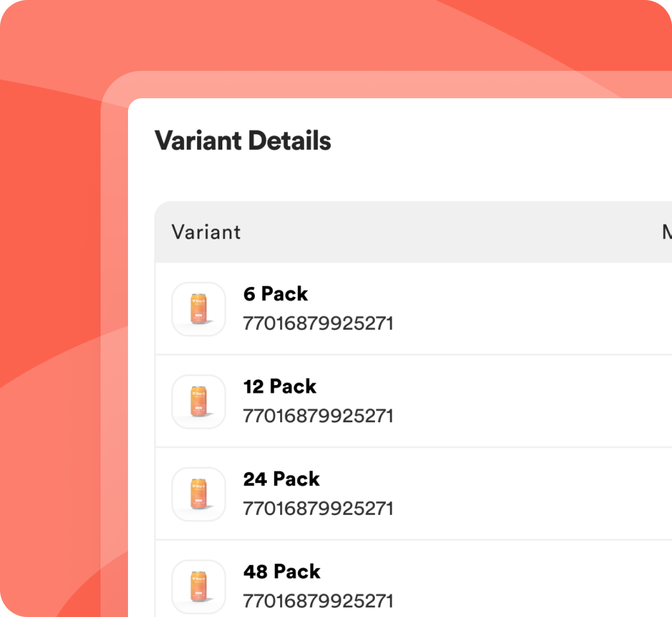Click the 6 Pack can thumbnail
Viewport: 672px width, 617px height.
pyautogui.click(x=199, y=309)
